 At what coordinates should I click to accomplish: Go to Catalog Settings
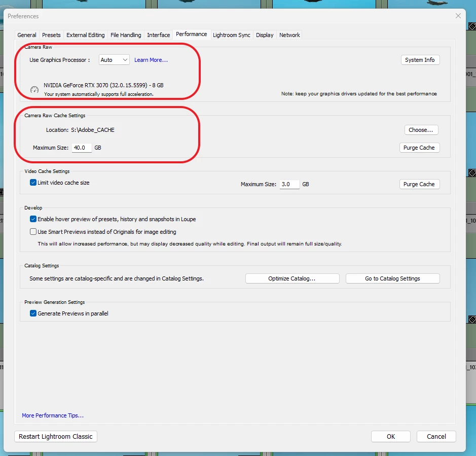(x=392, y=278)
